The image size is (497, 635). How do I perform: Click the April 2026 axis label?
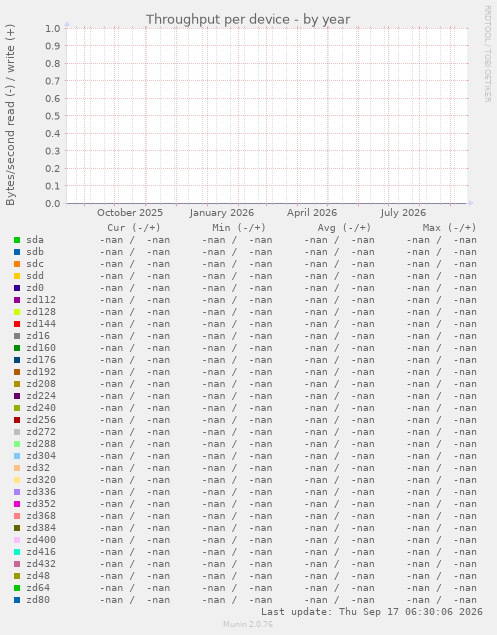click(312, 213)
